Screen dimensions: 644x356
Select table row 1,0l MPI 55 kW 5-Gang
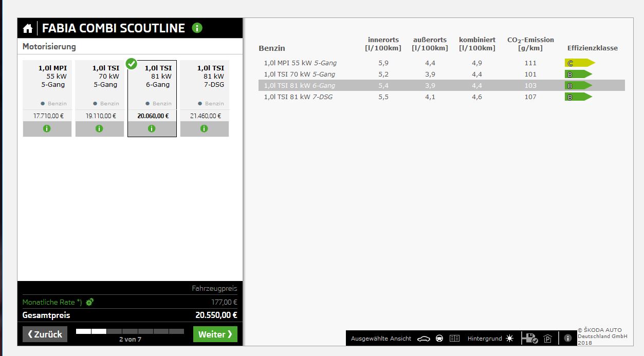click(x=441, y=63)
